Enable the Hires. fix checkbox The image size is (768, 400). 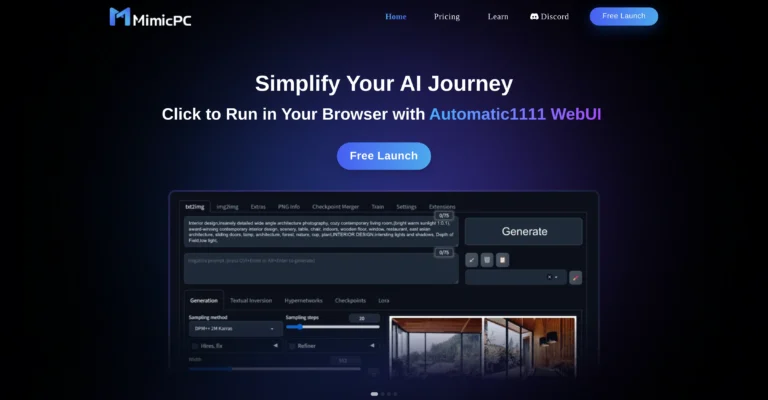194,346
